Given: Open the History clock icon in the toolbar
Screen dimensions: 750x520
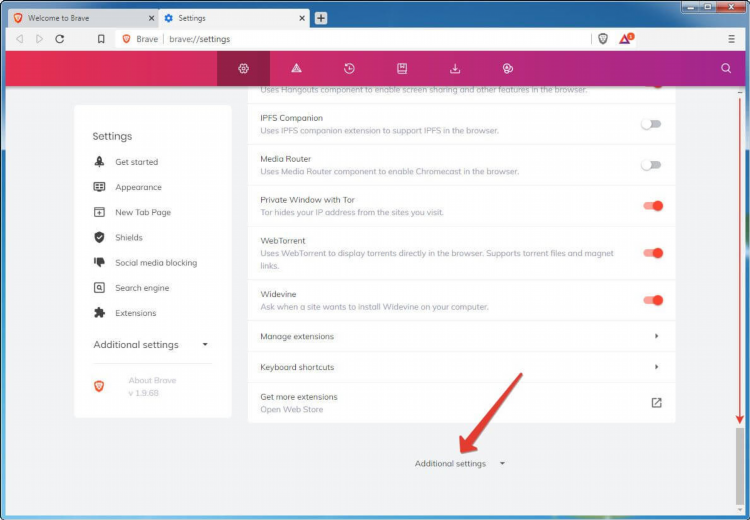Looking at the screenshot, I should [349, 68].
